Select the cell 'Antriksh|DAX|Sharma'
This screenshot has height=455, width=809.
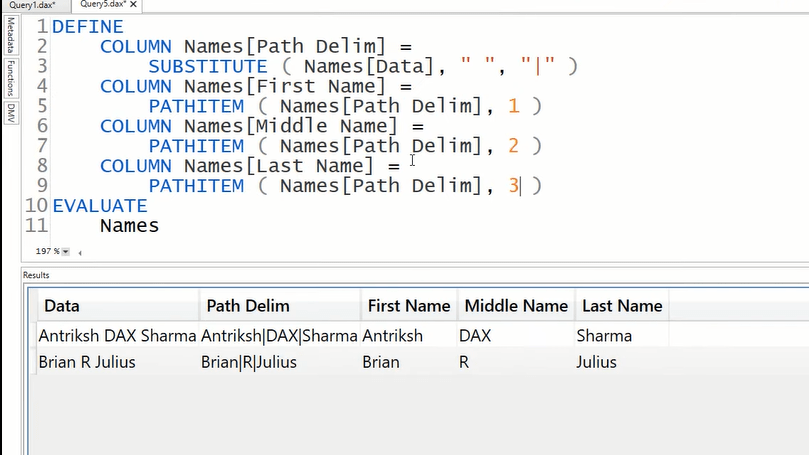(279, 336)
